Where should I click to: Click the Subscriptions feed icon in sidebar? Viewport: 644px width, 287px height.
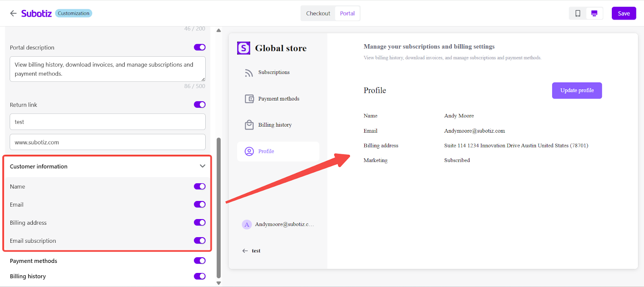point(249,73)
